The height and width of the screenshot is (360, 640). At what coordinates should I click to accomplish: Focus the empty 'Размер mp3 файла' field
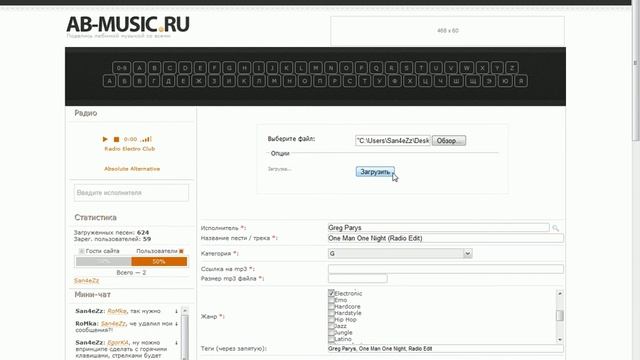(x=358, y=279)
